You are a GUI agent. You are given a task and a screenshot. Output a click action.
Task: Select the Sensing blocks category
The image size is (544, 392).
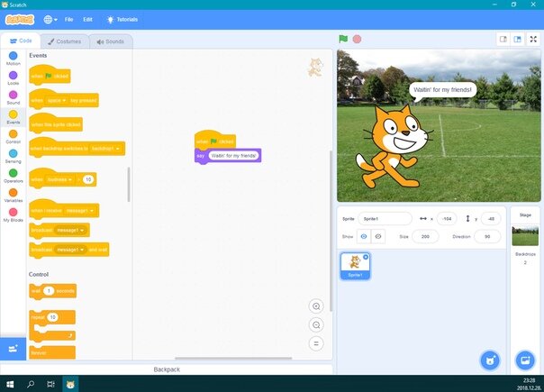click(x=14, y=156)
